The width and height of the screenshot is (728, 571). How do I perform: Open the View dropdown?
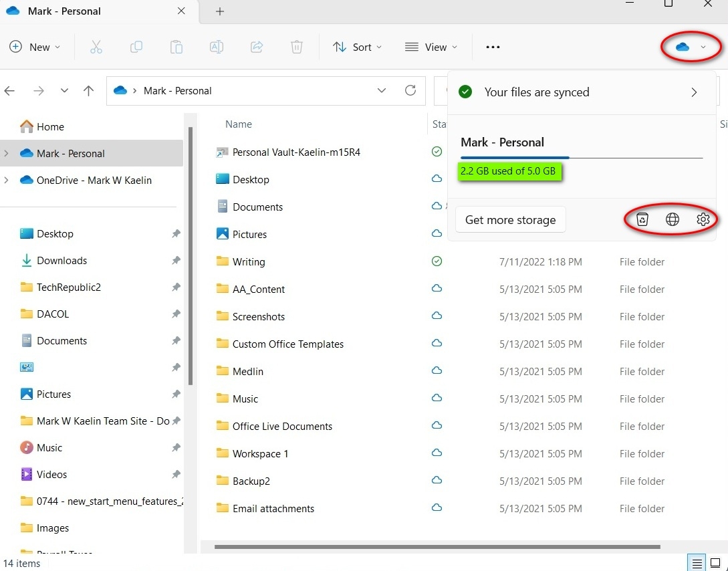coord(431,47)
